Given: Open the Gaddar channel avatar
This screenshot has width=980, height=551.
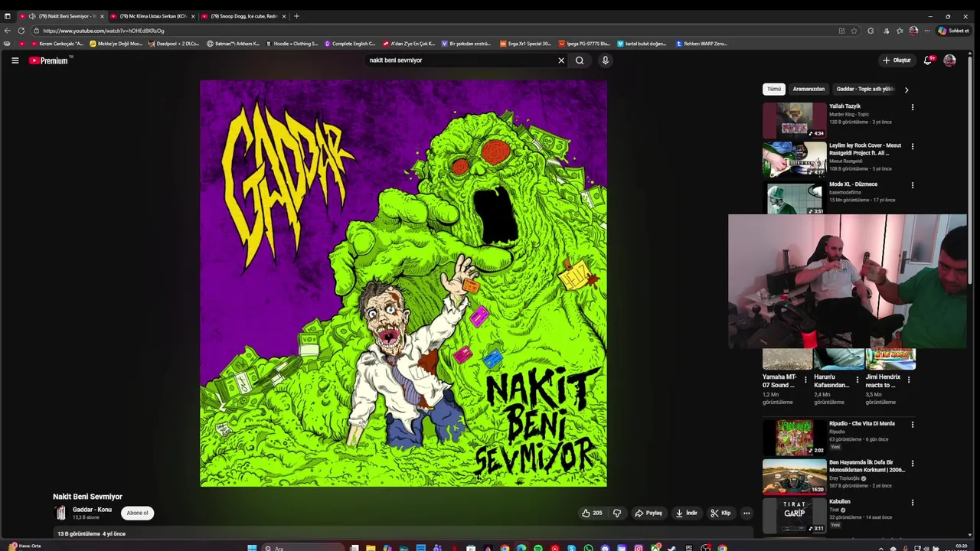Looking at the screenshot, I should pyautogui.click(x=60, y=513).
